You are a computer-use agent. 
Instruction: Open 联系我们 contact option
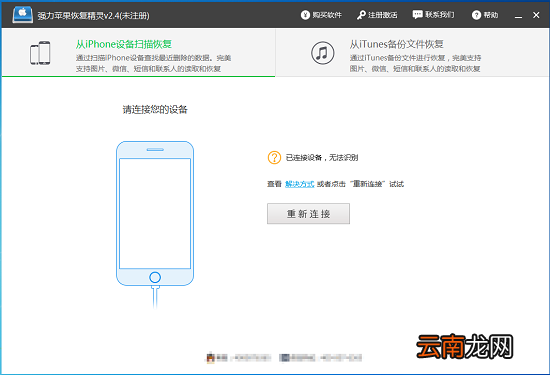(433, 15)
